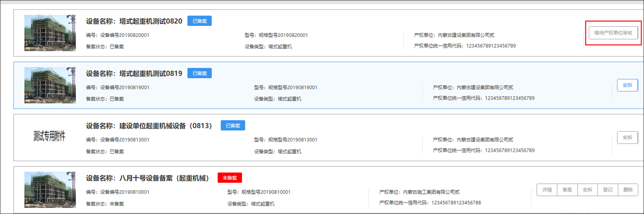
Task: Open 测试专用附件 thumbnail for 0813 device
Action: [x=50, y=137]
